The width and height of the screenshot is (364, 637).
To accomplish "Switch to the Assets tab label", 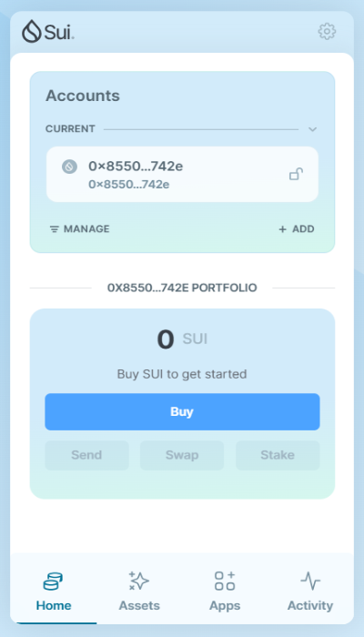I will (139, 606).
